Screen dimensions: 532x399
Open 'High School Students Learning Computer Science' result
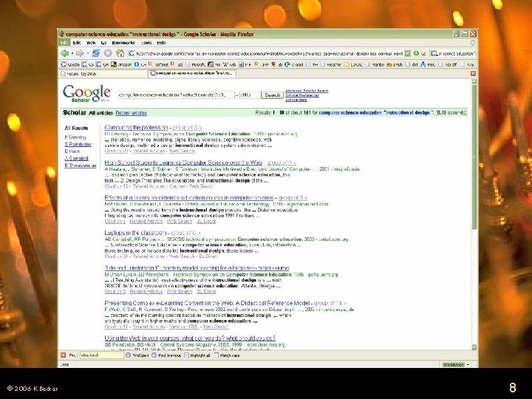[183, 163]
